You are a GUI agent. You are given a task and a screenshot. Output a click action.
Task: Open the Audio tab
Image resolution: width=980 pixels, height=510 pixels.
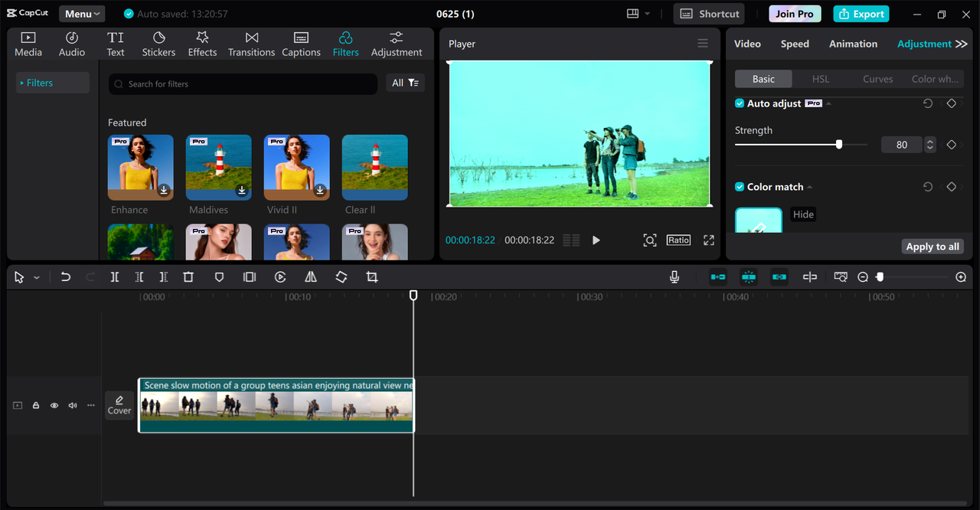point(72,44)
